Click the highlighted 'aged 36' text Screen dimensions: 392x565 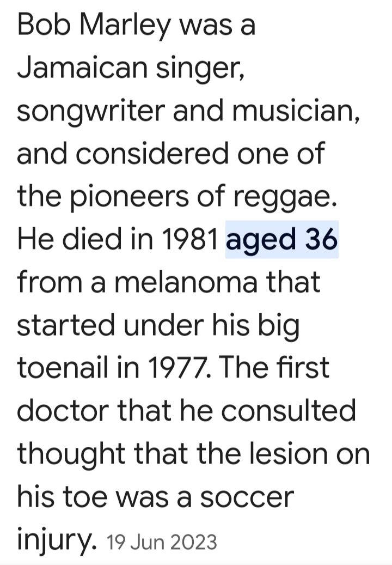[x=282, y=239]
